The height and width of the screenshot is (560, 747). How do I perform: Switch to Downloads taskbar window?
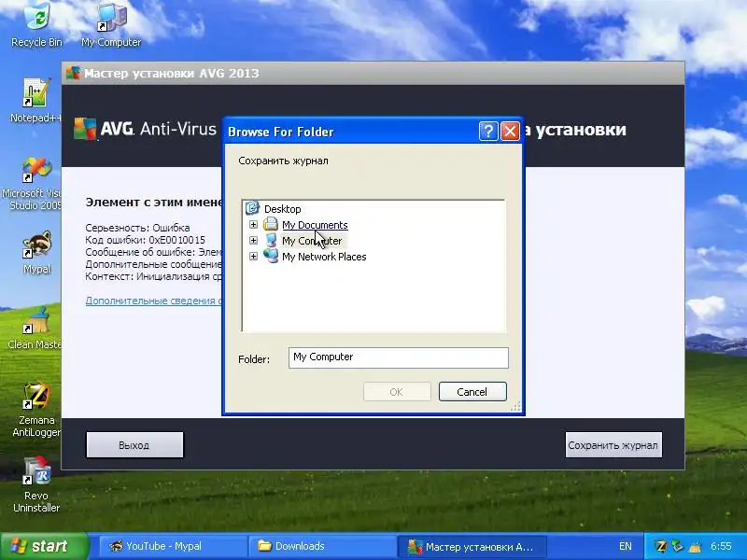click(321, 546)
